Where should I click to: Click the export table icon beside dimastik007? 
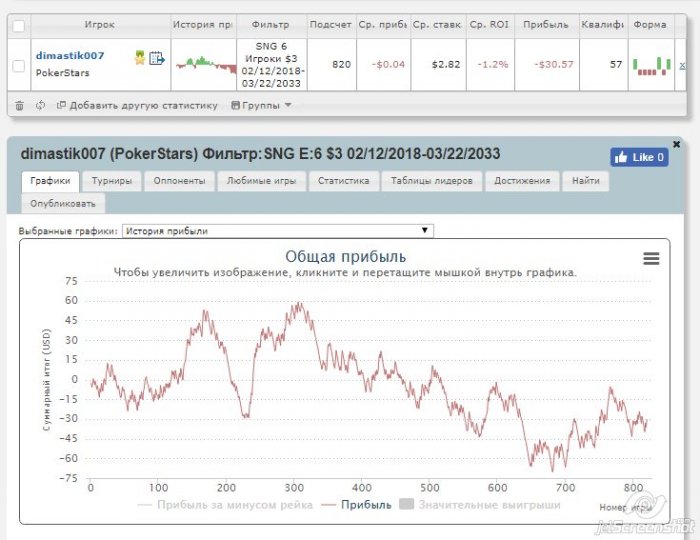pos(157,58)
